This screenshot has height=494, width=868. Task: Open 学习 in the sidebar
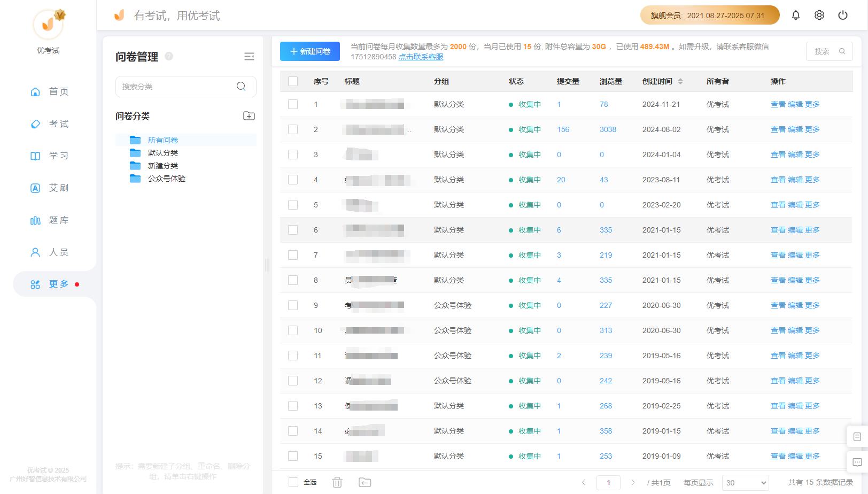pyautogui.click(x=49, y=156)
